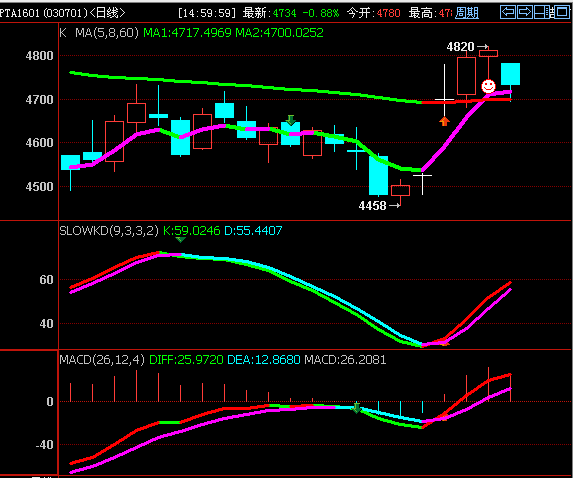Click the smiley face marker on chart
Screen dimensions: 573x478
click(488, 86)
